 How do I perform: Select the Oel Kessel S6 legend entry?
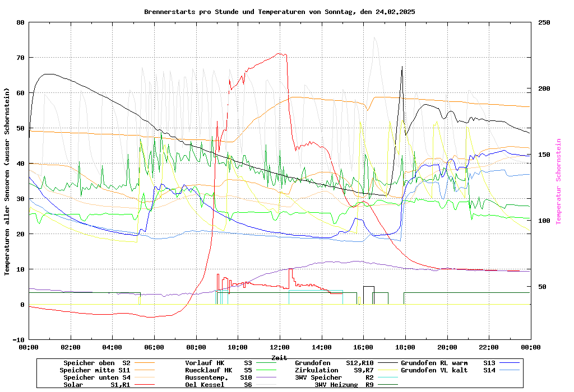tap(219, 385)
